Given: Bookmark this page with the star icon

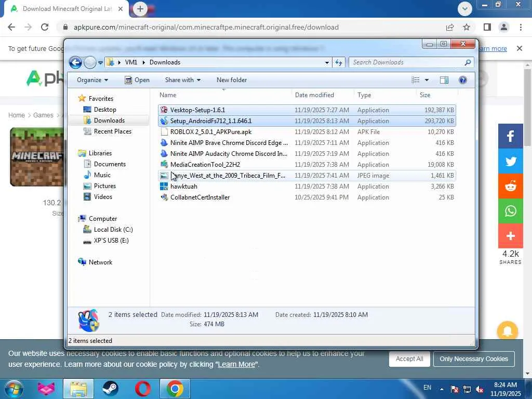Looking at the screenshot, I should pyautogui.click(x=467, y=27).
